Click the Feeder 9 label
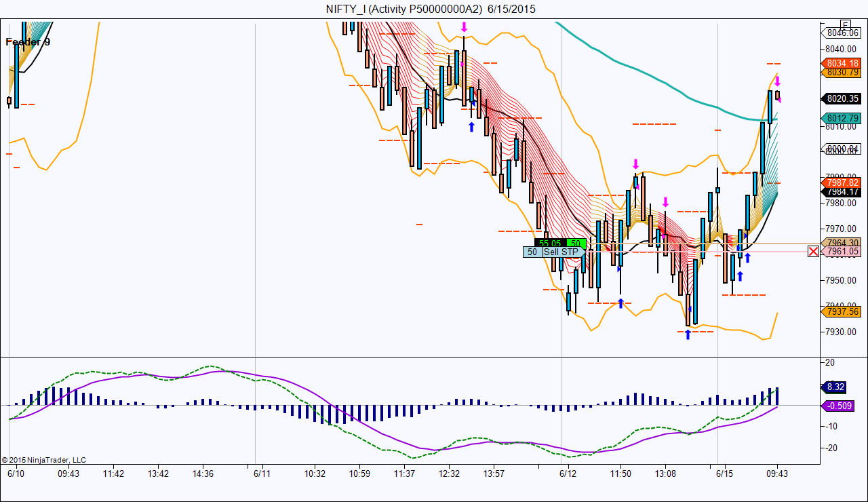 pos(28,42)
